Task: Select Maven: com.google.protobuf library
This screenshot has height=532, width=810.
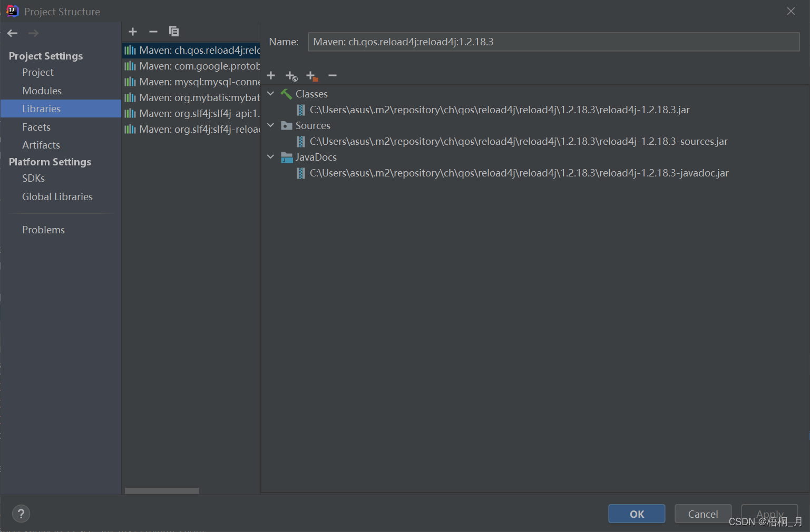Action: coord(191,66)
